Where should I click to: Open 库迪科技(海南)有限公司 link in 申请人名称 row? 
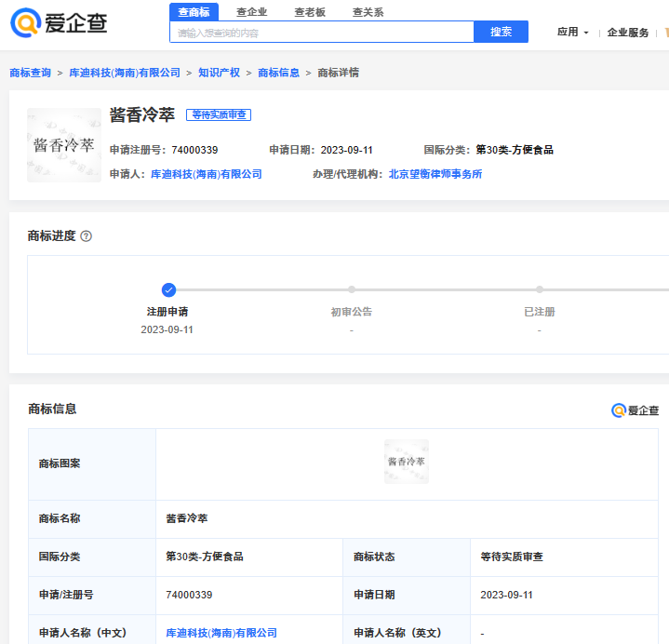[221, 633]
